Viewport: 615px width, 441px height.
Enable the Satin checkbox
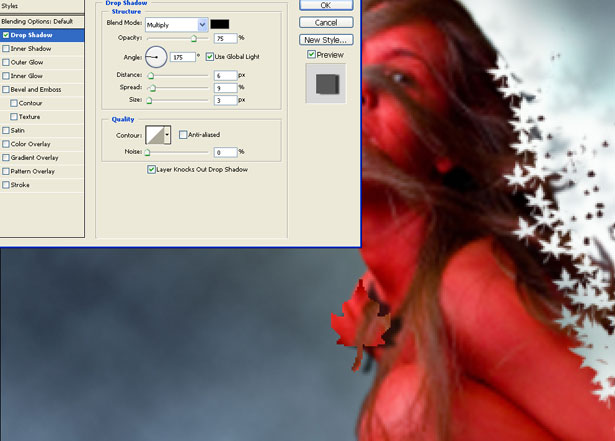(6, 130)
